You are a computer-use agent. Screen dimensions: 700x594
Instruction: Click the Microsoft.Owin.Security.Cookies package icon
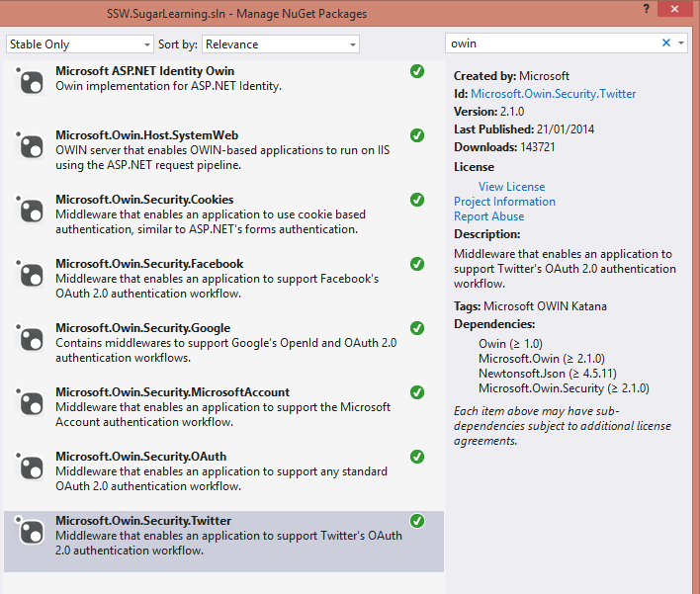(32, 211)
